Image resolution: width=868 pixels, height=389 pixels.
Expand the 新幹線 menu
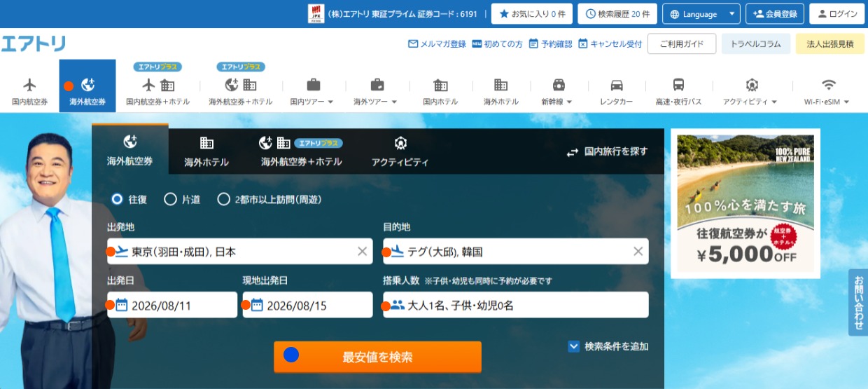tap(557, 92)
